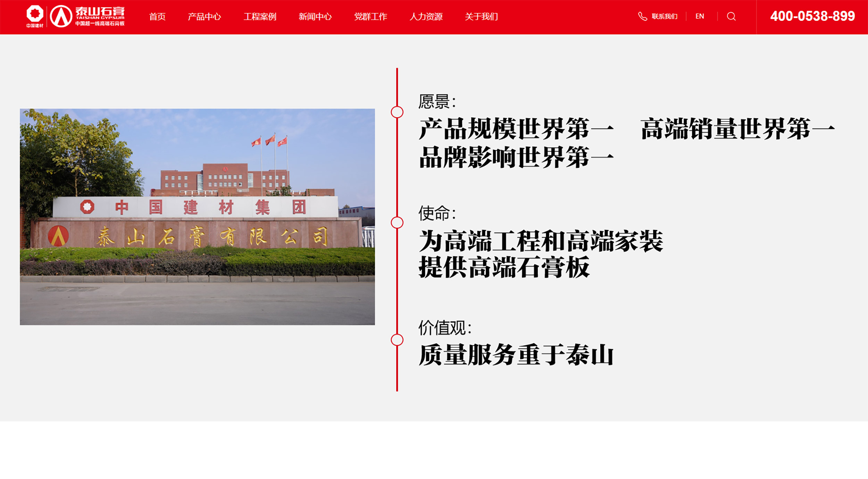Click the 联系我们 link
Viewport: 868px width, 479px height.
665,16
